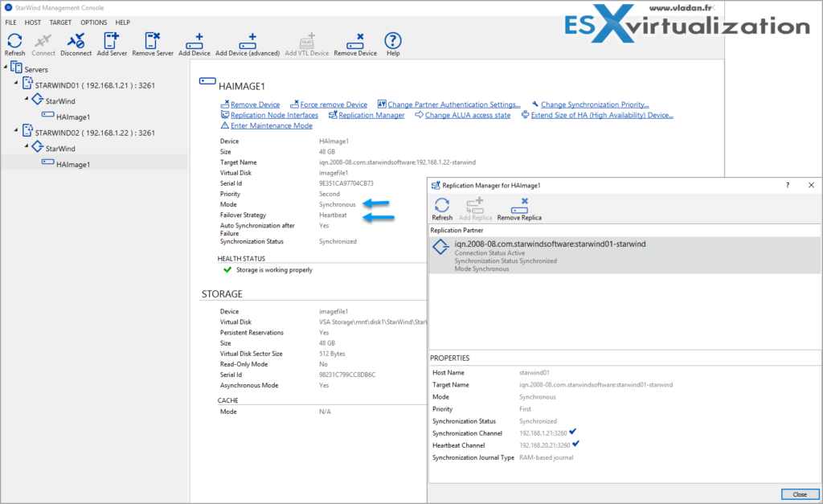Open the OPTIONS menu
The height and width of the screenshot is (504, 823).
pos(93,22)
